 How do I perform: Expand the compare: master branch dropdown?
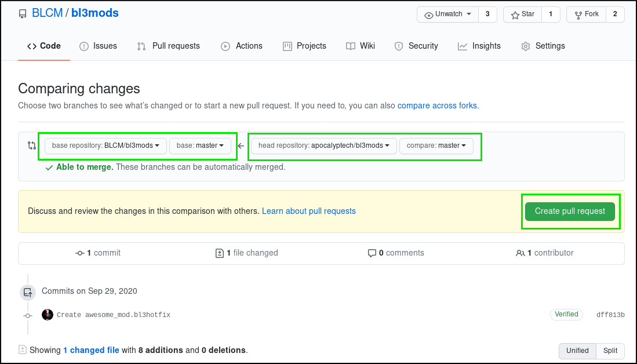[436, 146]
